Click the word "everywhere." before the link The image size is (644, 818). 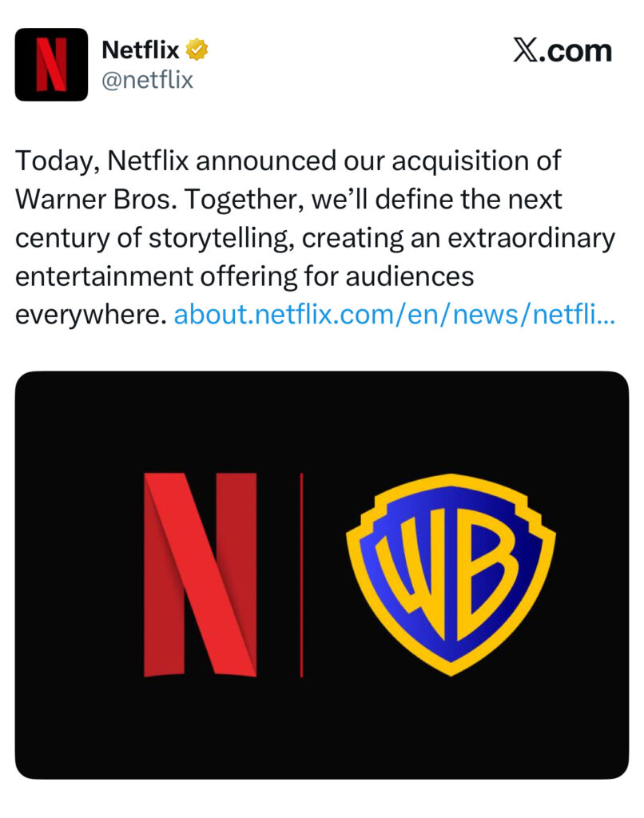point(90,315)
